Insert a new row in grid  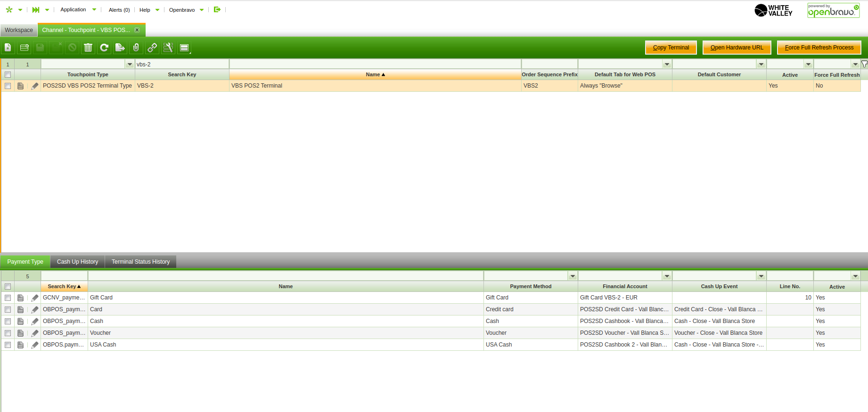point(25,48)
